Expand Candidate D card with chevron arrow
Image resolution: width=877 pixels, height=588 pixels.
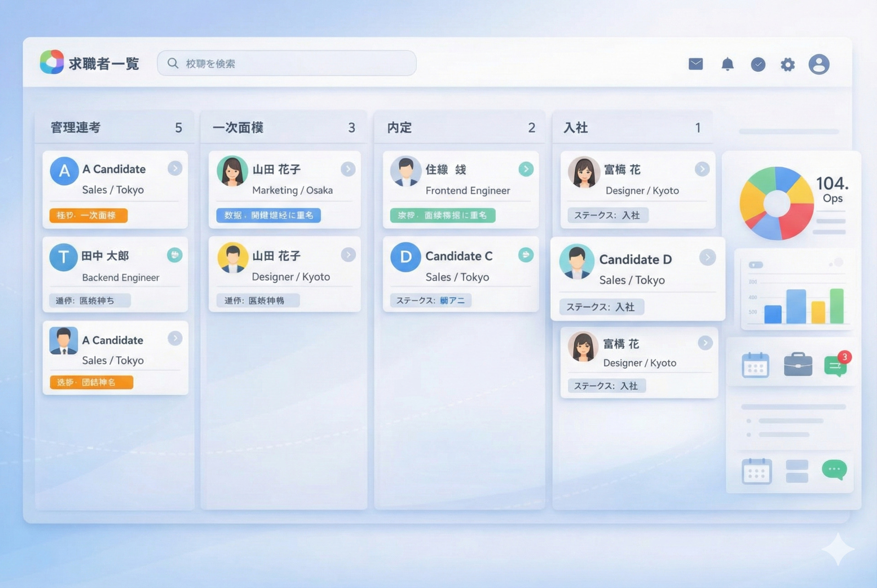click(707, 257)
